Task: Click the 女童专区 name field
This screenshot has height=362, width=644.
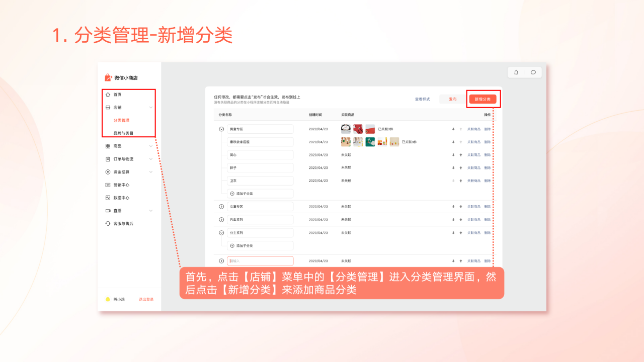Action: (x=260, y=207)
